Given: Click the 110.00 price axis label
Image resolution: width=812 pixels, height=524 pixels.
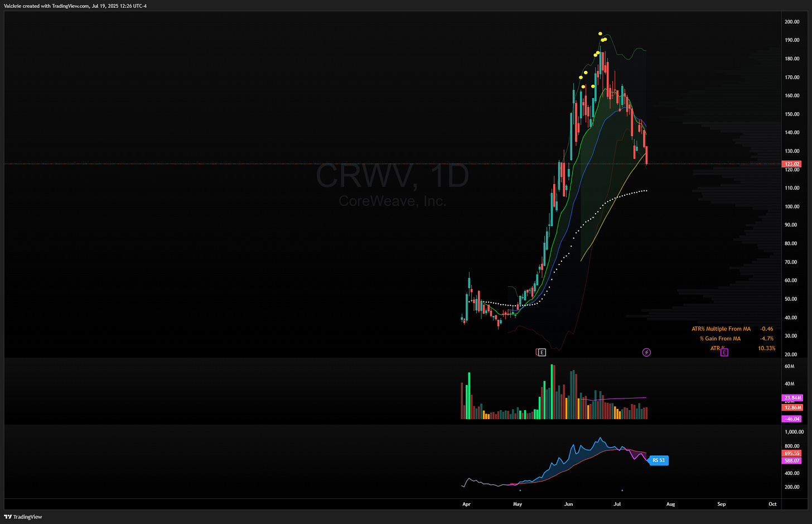Looking at the screenshot, I should pos(792,188).
